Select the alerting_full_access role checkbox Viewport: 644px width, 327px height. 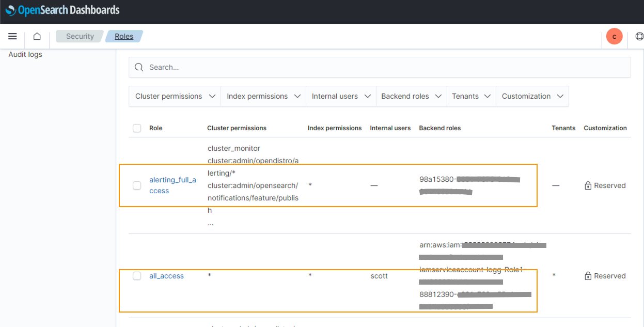[137, 185]
